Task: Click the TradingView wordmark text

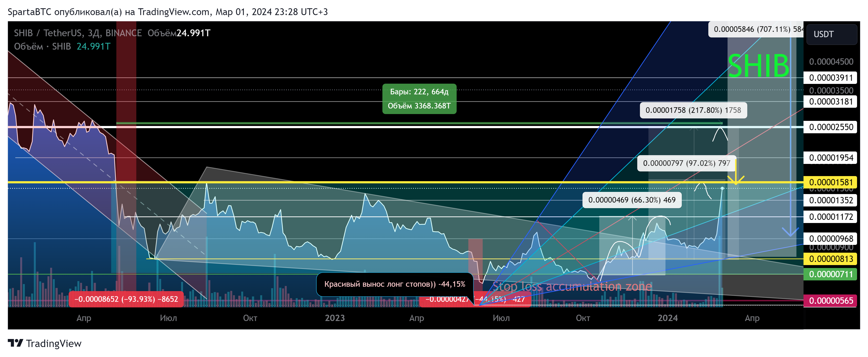Action: (54, 344)
